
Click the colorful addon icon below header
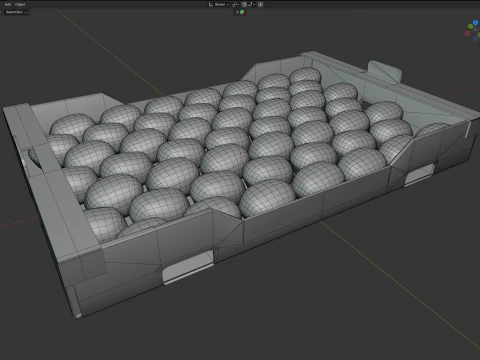point(242,12)
